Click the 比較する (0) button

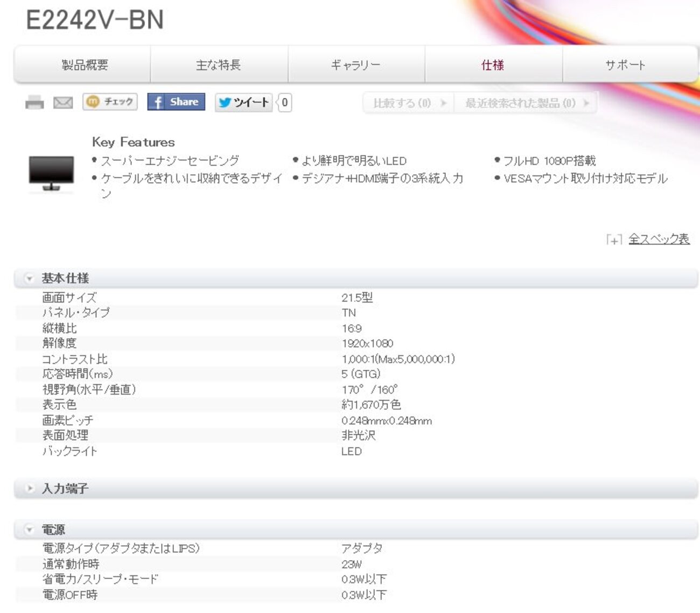(x=409, y=103)
